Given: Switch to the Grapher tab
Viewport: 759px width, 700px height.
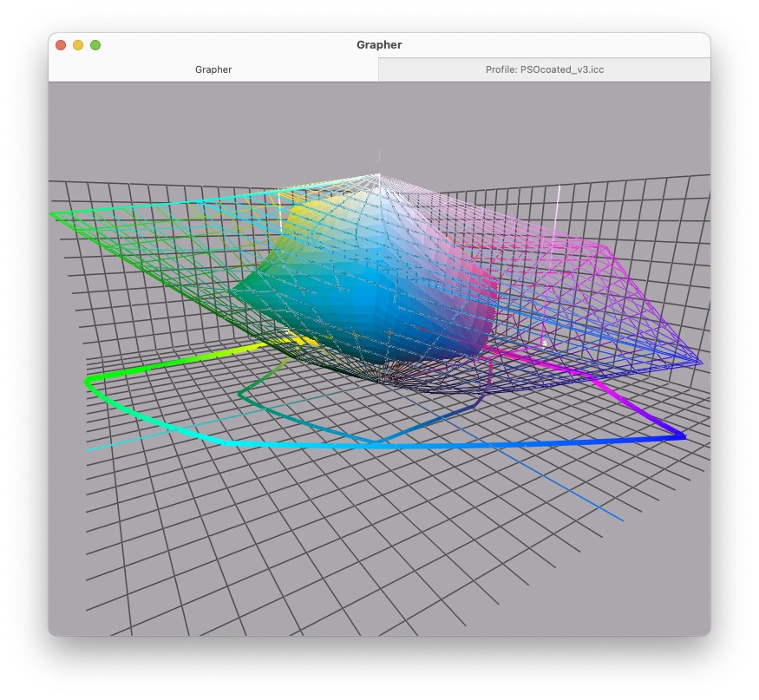Looking at the screenshot, I should pyautogui.click(x=213, y=69).
